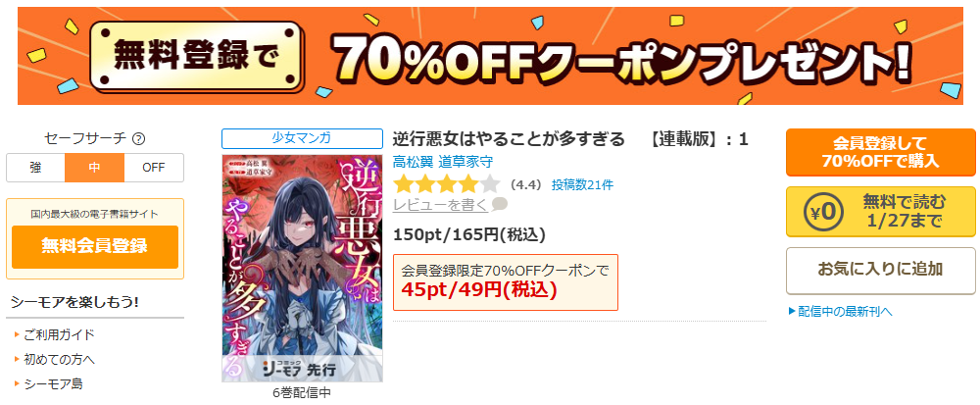The height and width of the screenshot is (405, 980).
Task: Open author link 高松翼
Action: click(414, 161)
